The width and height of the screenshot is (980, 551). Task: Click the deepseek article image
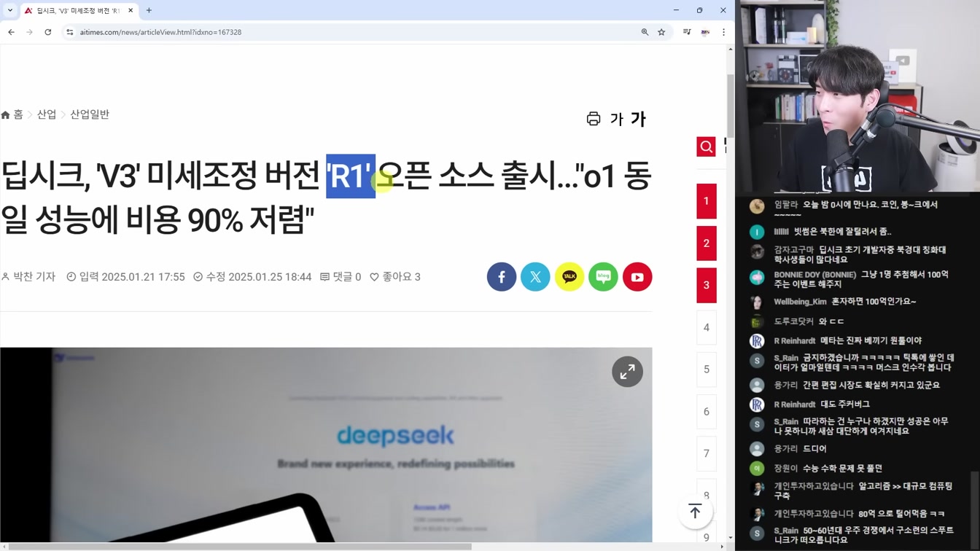[326, 445]
